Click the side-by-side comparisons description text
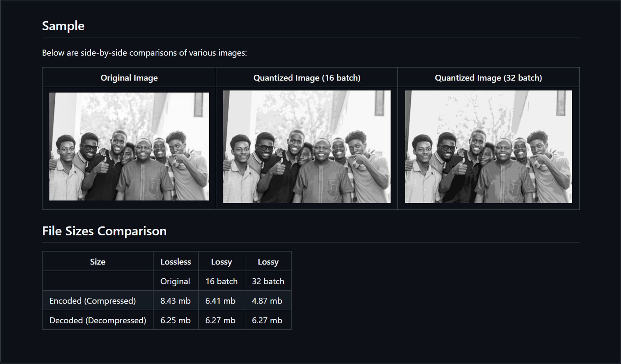Viewport: 621px width, 364px height. tap(144, 53)
